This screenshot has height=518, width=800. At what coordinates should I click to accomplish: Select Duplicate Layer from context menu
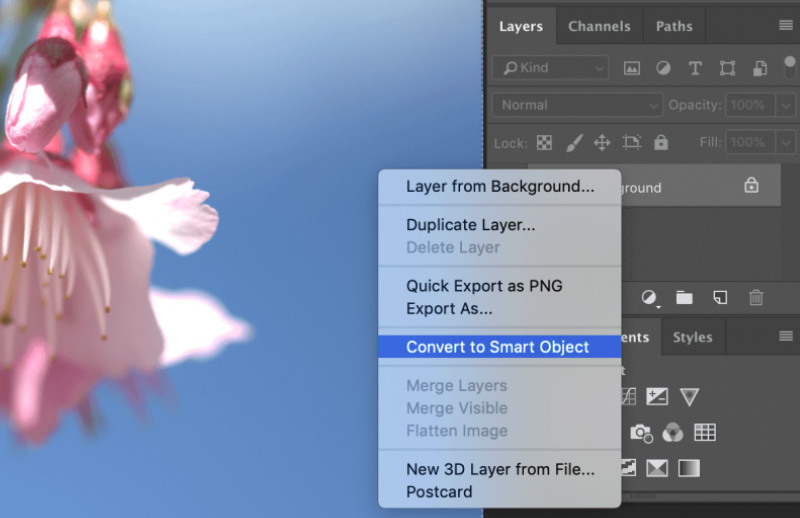click(470, 225)
